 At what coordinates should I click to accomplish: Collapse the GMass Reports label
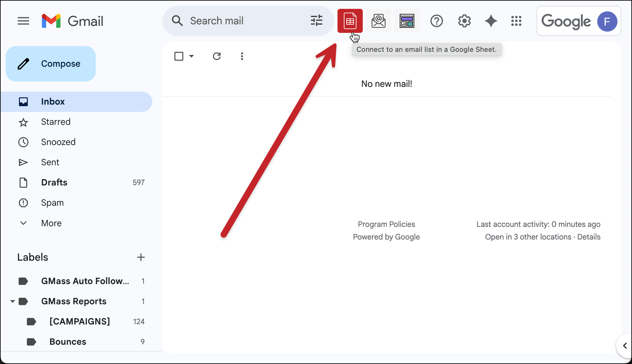click(x=12, y=301)
